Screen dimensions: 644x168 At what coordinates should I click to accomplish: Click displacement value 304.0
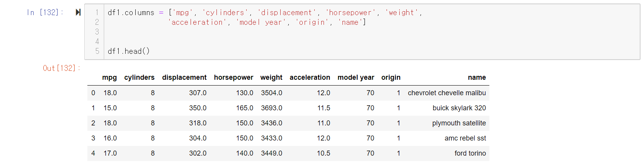198,138
